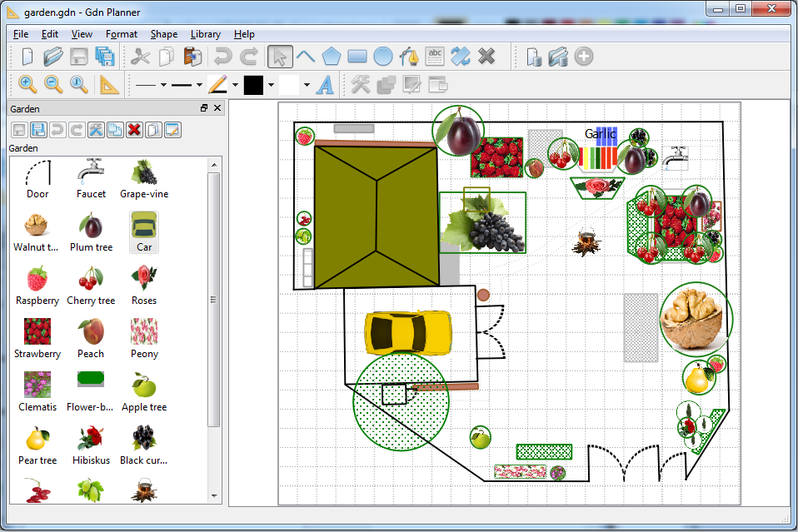This screenshot has width=798, height=532.
Task: Open the Shape menu
Action: click(x=163, y=34)
